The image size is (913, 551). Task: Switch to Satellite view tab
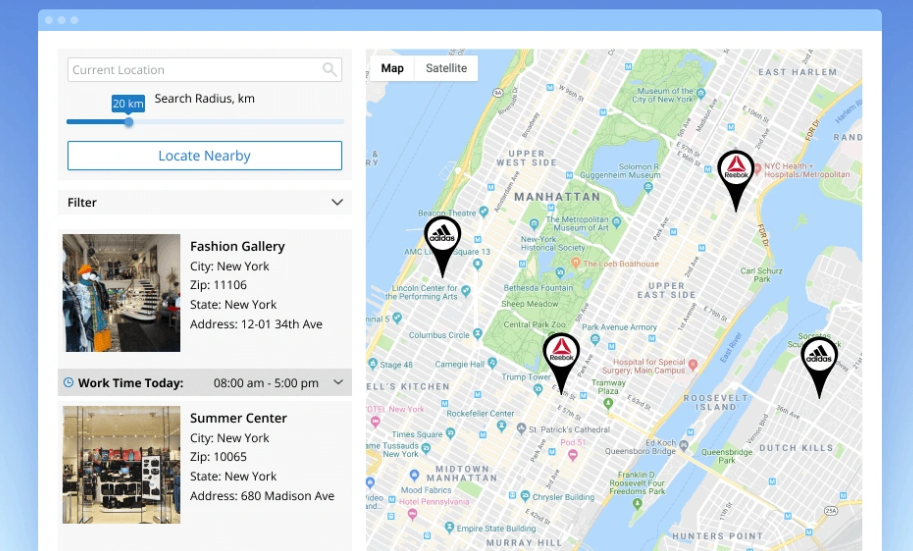pyautogui.click(x=446, y=68)
